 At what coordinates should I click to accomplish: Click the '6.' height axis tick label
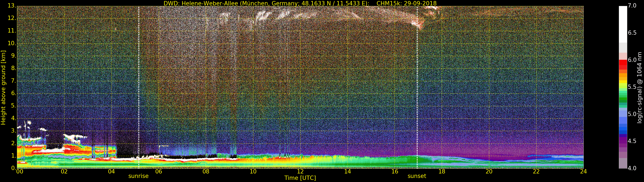(x=14, y=93)
